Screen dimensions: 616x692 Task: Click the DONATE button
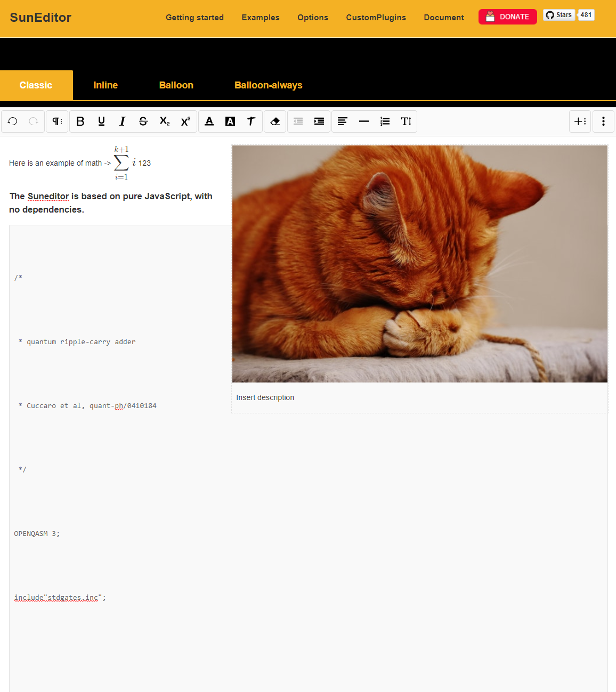point(507,17)
